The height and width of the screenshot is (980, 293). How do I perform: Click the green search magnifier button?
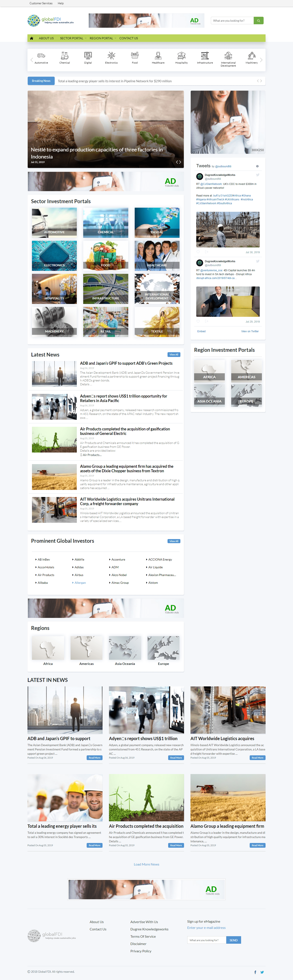258,21
